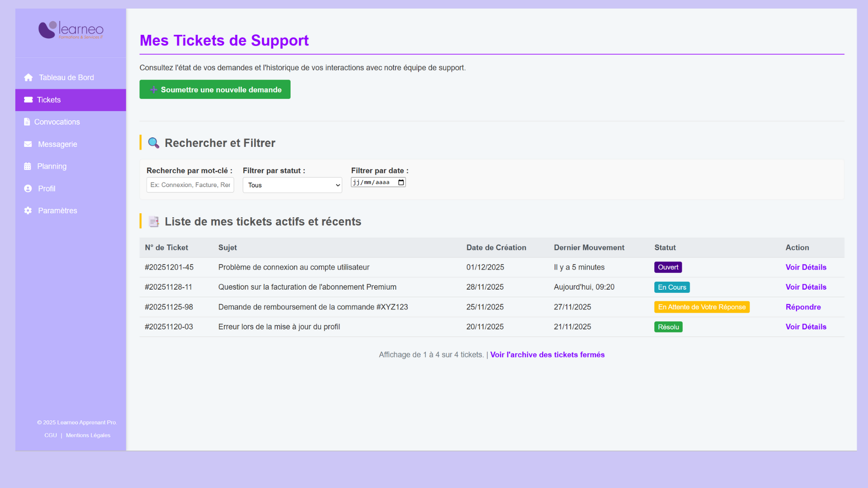Click the Planning calendar icon

(x=28, y=166)
